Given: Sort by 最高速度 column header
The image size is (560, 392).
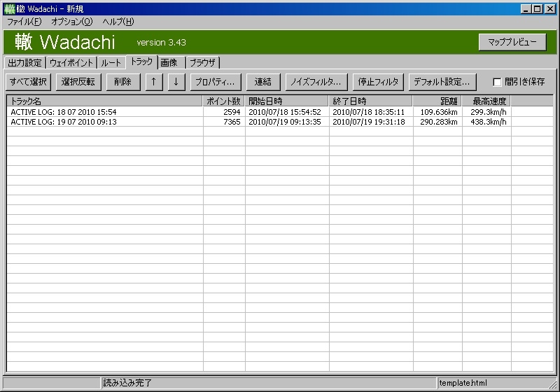Looking at the screenshot, I should 486,101.
